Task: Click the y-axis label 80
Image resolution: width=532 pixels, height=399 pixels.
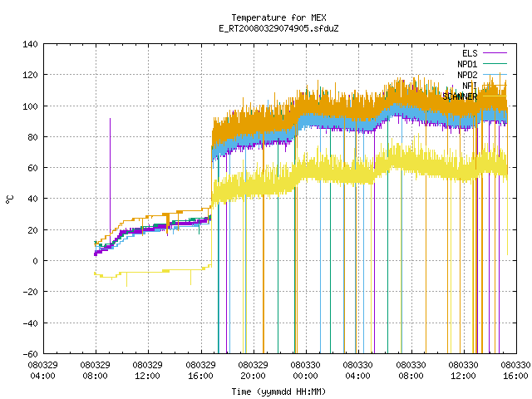Action: click(33, 137)
